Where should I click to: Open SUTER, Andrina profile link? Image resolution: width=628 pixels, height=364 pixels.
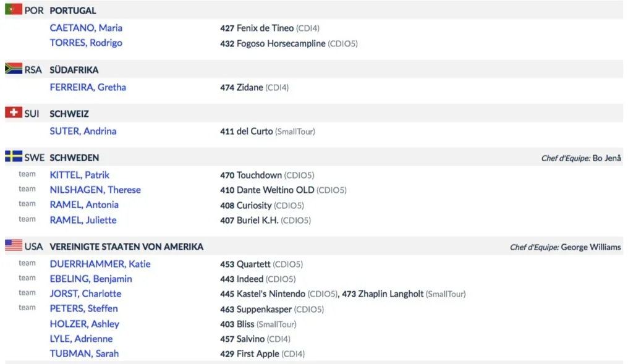tap(83, 131)
